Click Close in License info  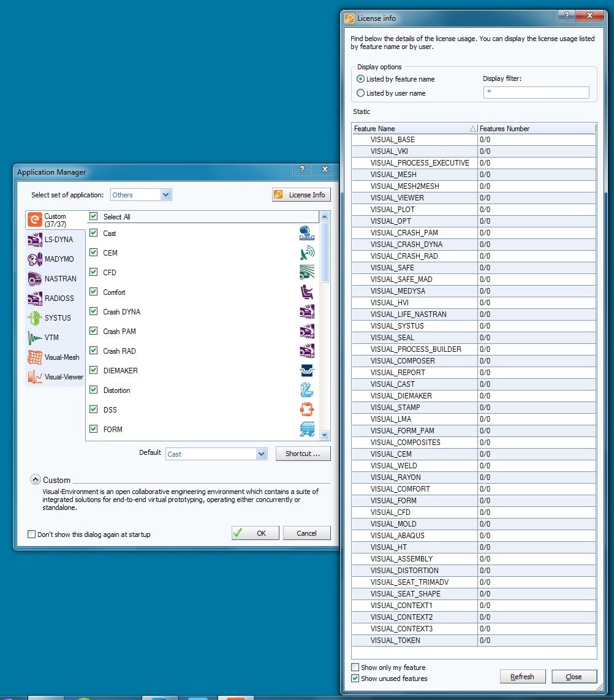pos(574,677)
